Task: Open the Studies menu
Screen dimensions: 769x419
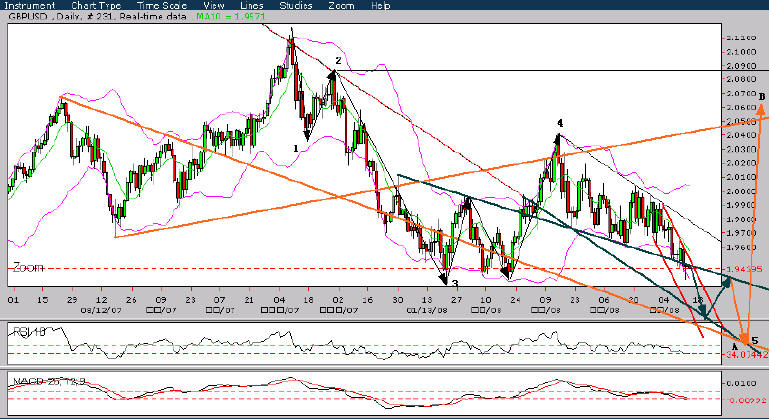Action: 296,5
